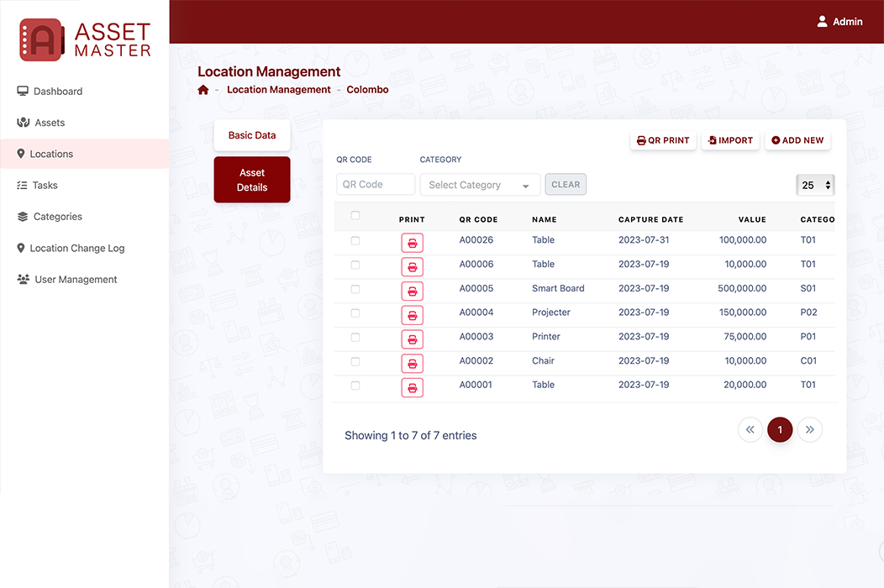Switch to the Basic Data tab
The width and height of the screenshot is (884, 588).
coord(252,135)
